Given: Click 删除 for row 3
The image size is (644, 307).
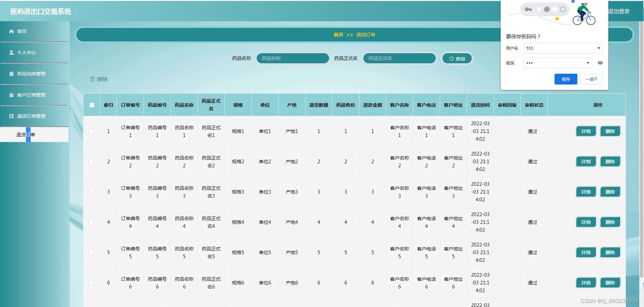Looking at the screenshot, I should (610, 192).
